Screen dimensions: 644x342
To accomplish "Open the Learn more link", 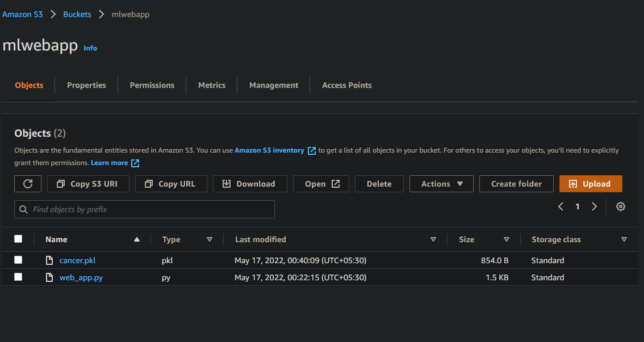I will pyautogui.click(x=109, y=163).
